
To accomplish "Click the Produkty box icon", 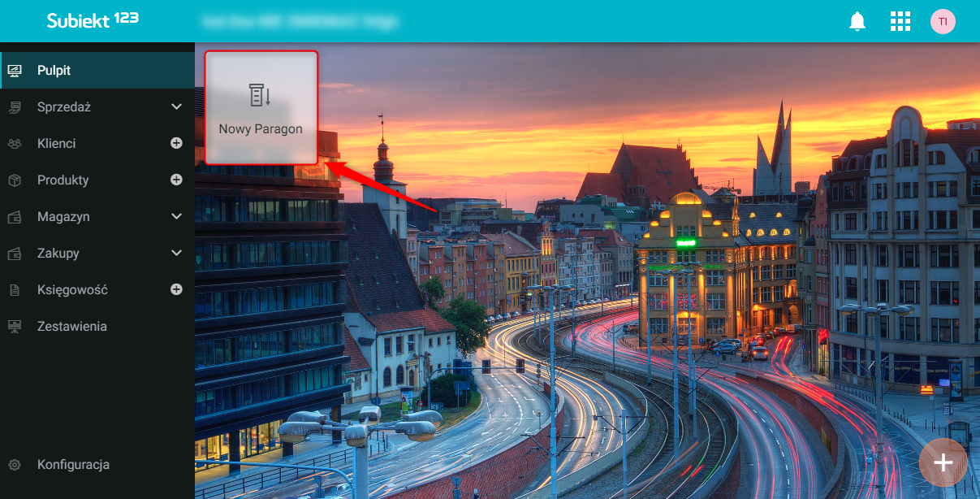I will pos(15,180).
